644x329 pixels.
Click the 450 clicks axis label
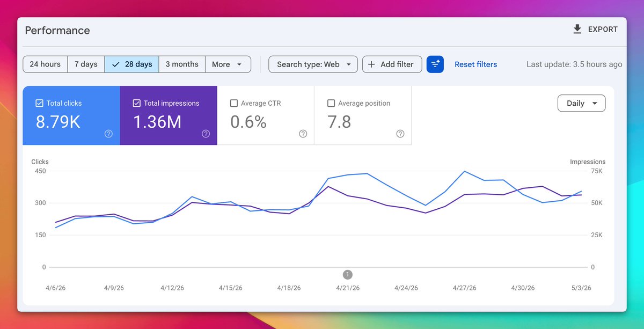40,171
